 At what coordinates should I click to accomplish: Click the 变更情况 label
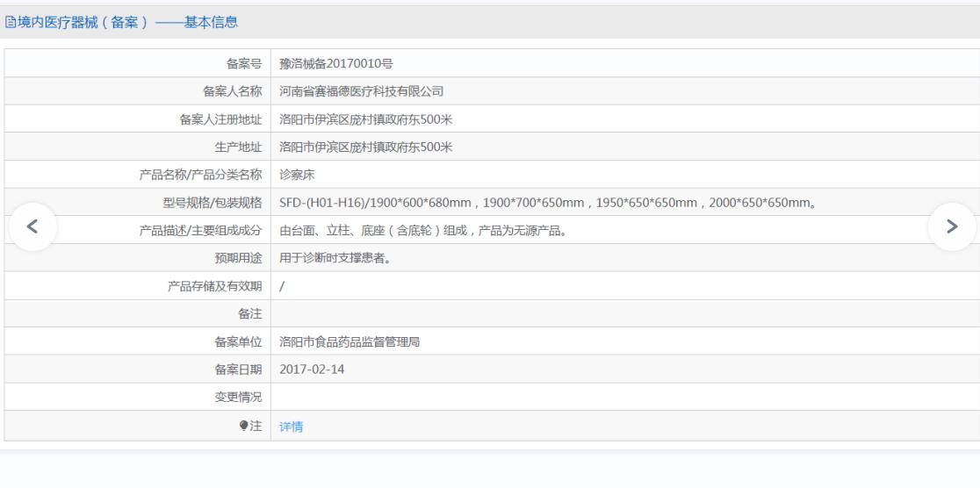pos(238,397)
